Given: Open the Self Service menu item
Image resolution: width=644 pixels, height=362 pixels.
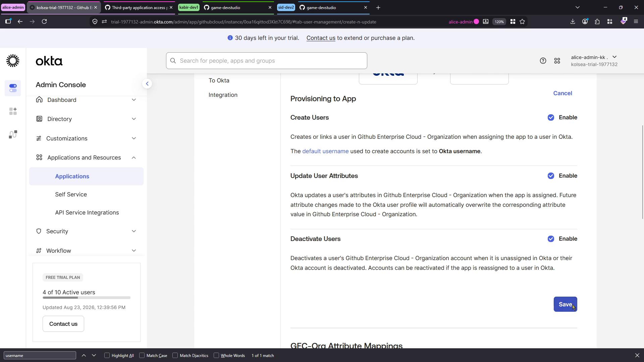Looking at the screenshot, I should click(x=71, y=194).
